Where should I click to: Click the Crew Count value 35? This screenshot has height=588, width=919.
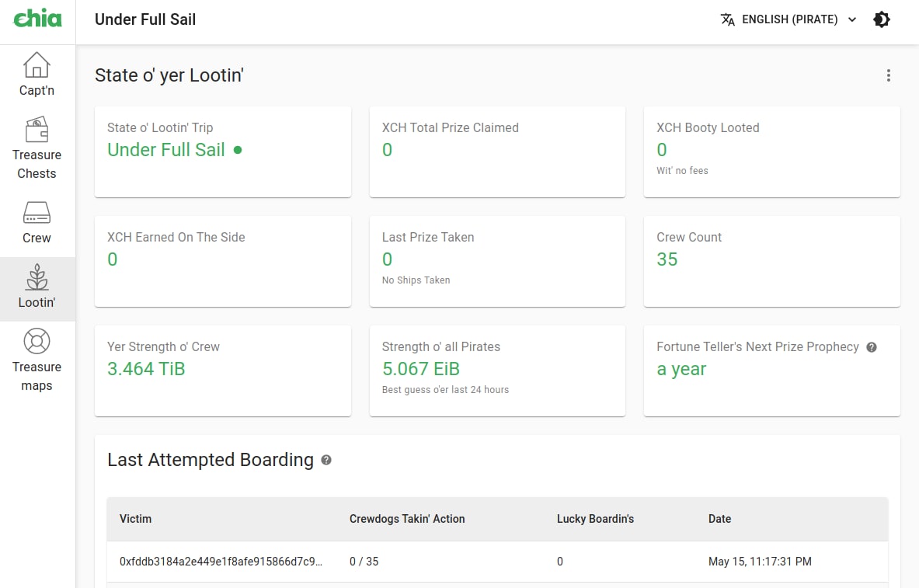[x=667, y=259]
